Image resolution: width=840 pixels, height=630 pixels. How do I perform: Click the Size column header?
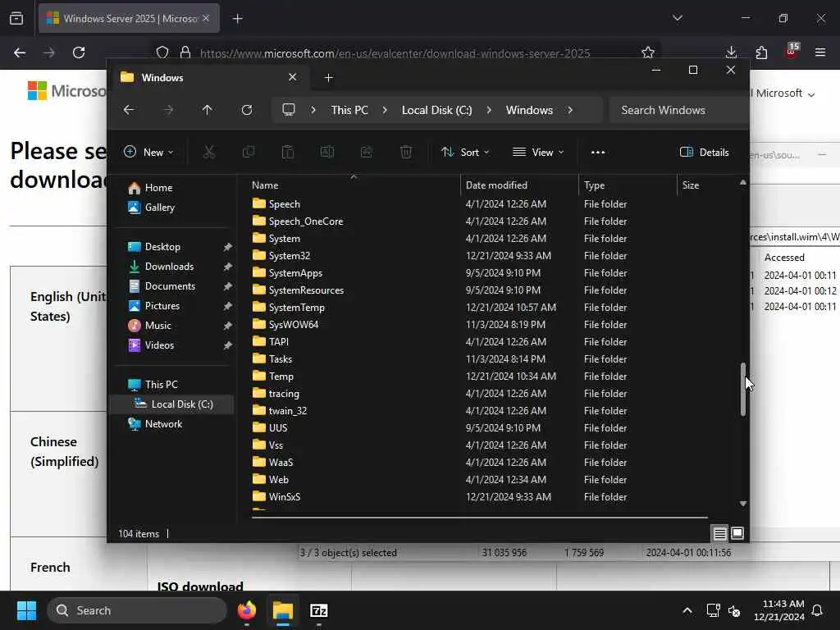click(691, 185)
